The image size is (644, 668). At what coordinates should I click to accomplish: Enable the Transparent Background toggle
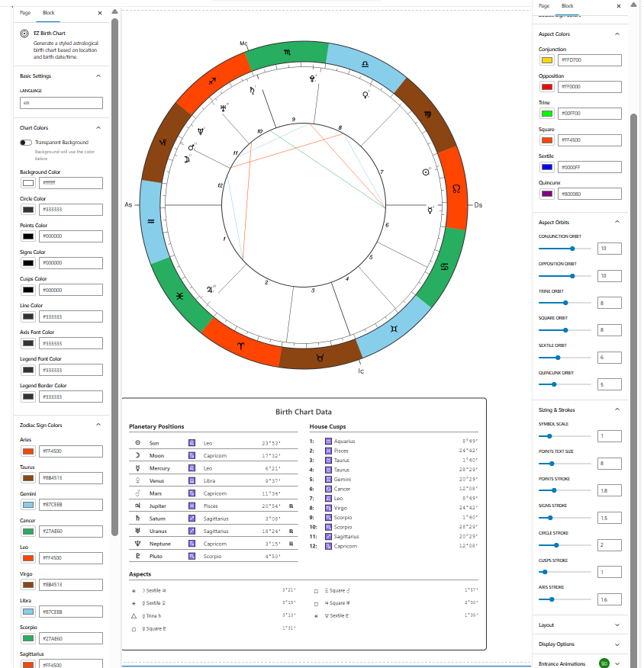[x=27, y=143]
